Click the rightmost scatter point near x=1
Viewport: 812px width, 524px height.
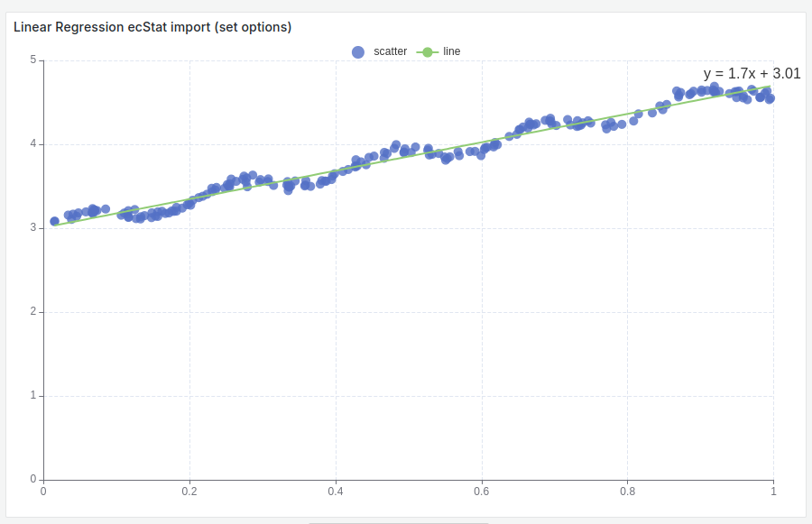771,99
